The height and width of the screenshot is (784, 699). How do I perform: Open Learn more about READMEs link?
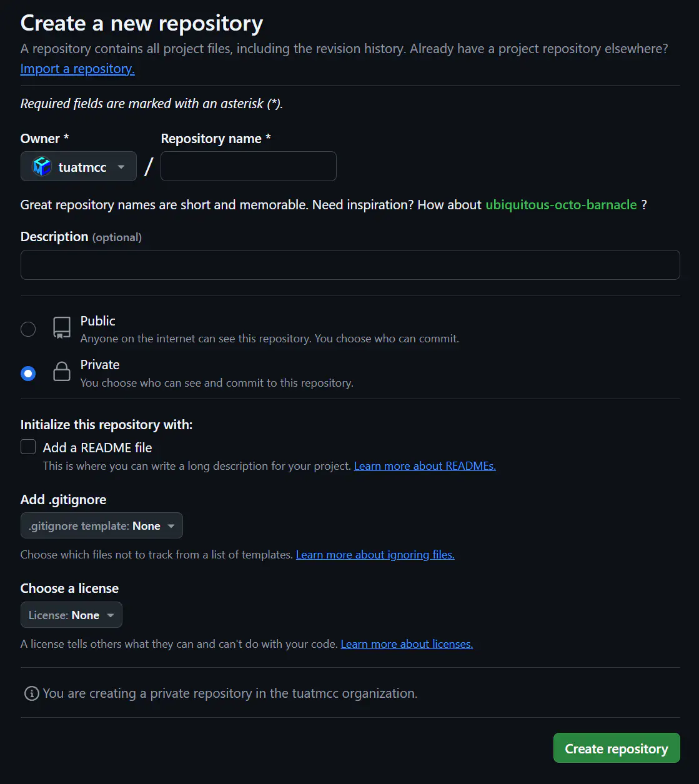point(425,466)
